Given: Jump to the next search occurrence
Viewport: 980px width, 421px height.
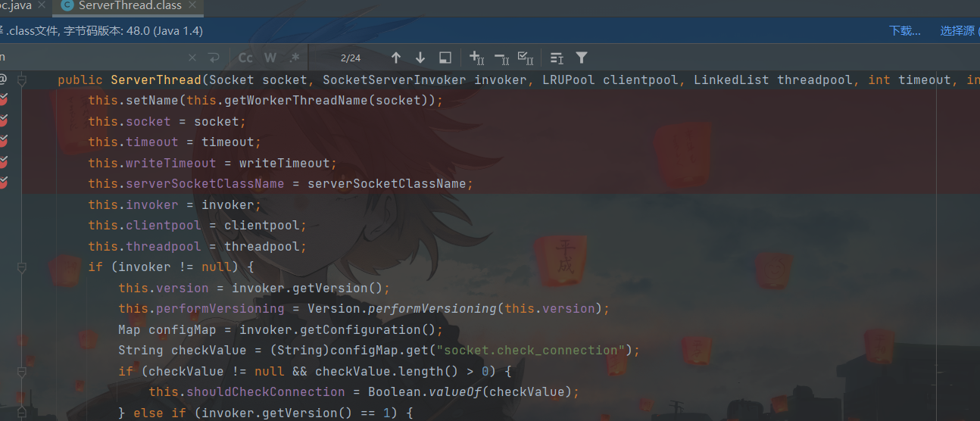Looking at the screenshot, I should (420, 58).
